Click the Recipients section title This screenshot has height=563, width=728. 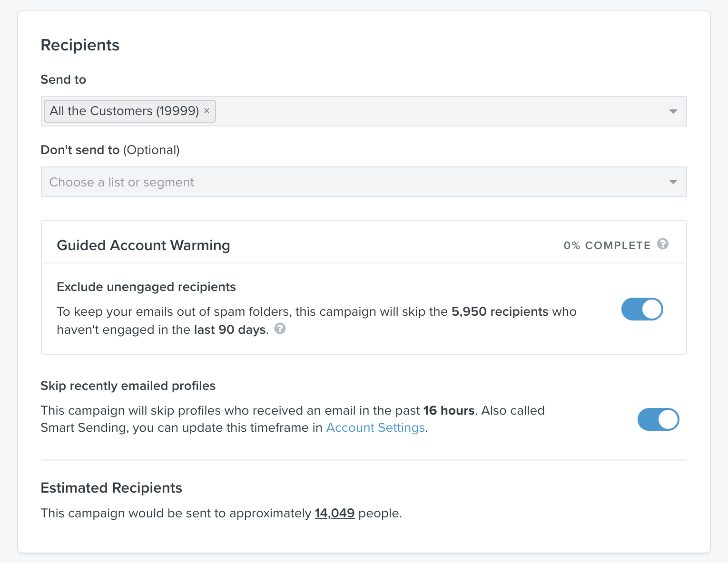pos(80,45)
